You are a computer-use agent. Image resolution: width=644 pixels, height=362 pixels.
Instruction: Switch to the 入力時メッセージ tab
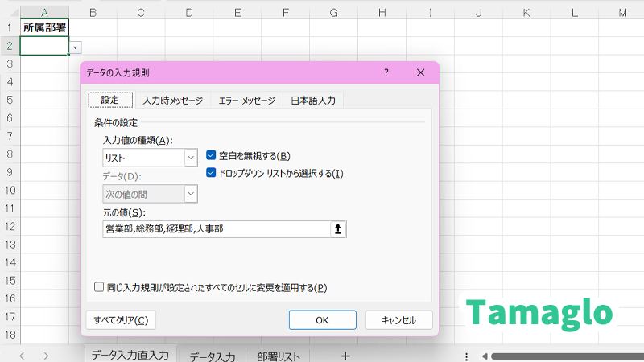(172, 101)
